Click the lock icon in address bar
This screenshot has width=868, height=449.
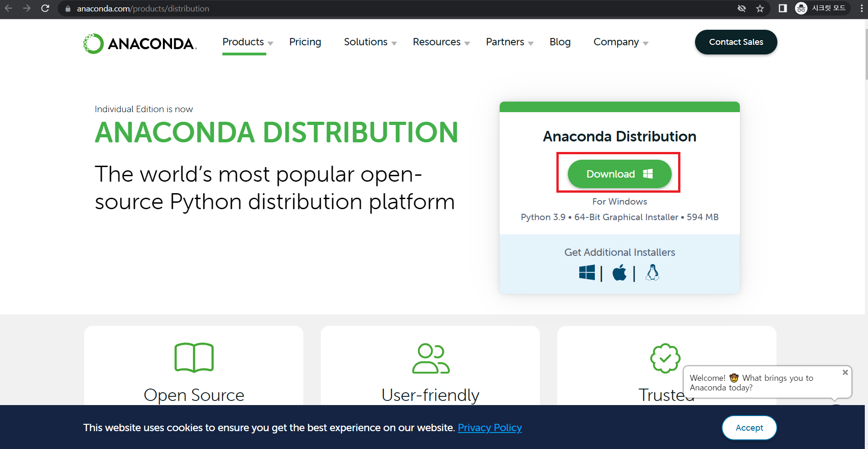(68, 9)
